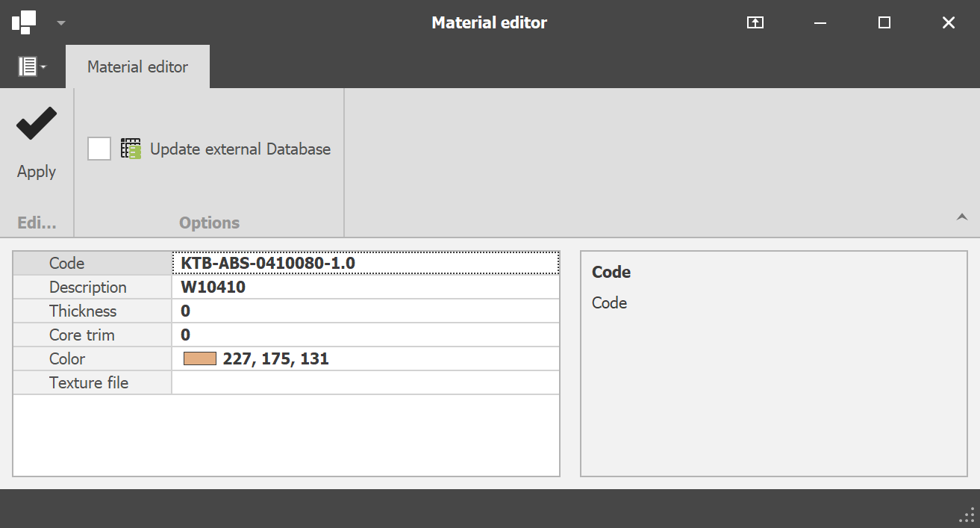Viewport: 980px width, 528px height.
Task: Click the external database table icon
Action: (x=131, y=149)
